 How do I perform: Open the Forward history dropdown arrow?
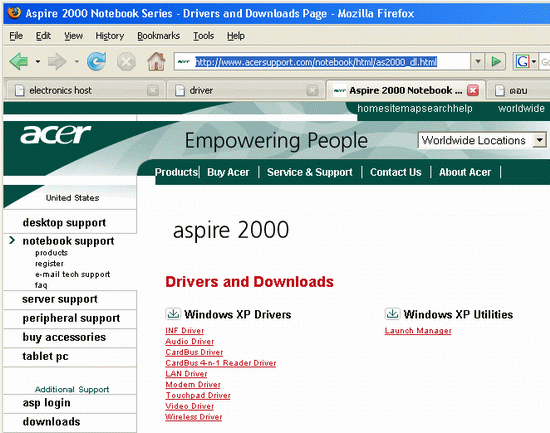click(x=76, y=62)
